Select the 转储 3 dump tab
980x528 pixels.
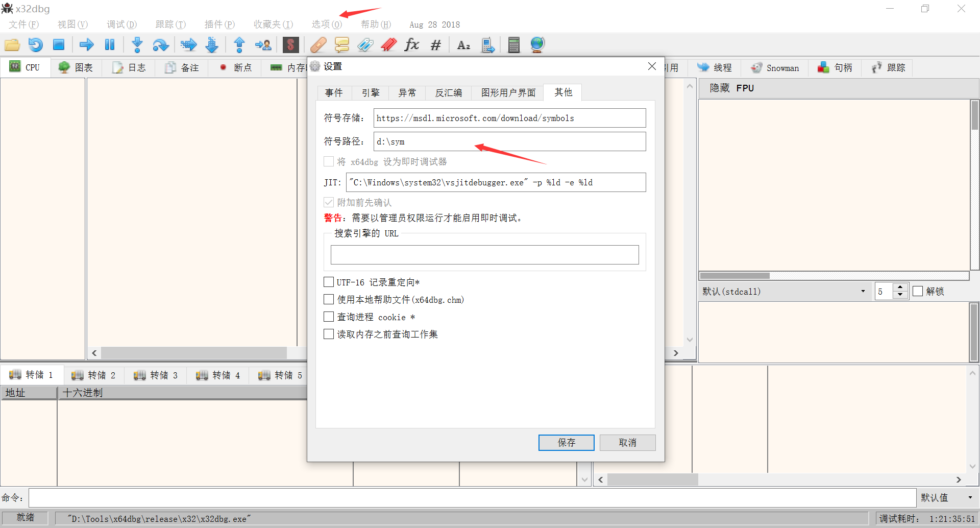point(155,375)
